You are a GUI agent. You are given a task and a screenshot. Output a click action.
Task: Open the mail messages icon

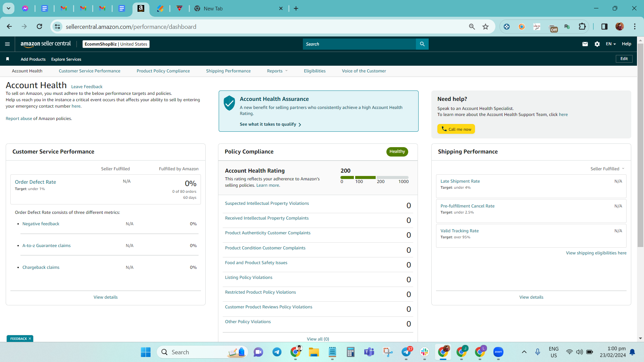[585, 44]
